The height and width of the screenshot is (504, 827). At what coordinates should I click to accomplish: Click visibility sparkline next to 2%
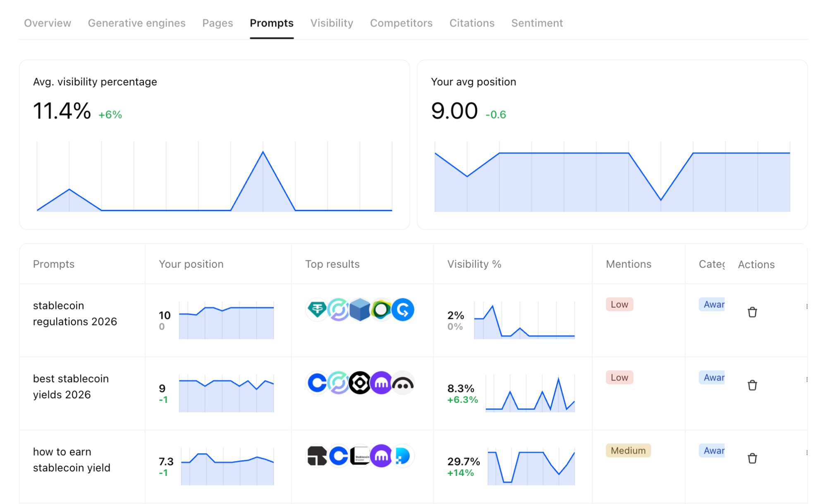(x=524, y=320)
